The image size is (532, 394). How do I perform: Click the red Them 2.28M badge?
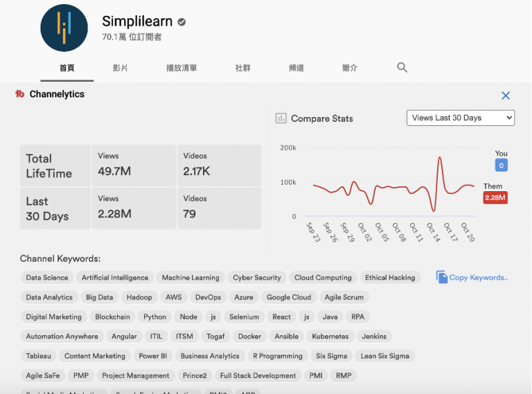[495, 198]
